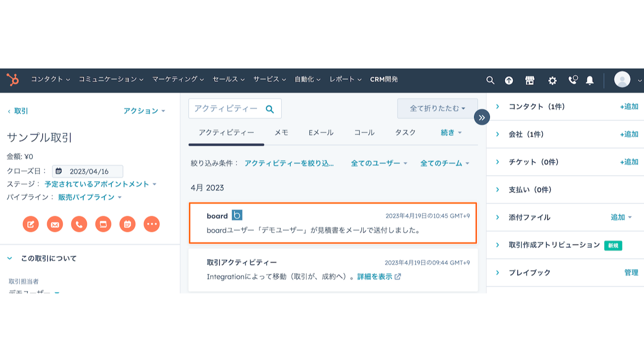
Task: Open notifications bell in top bar
Action: (590, 80)
